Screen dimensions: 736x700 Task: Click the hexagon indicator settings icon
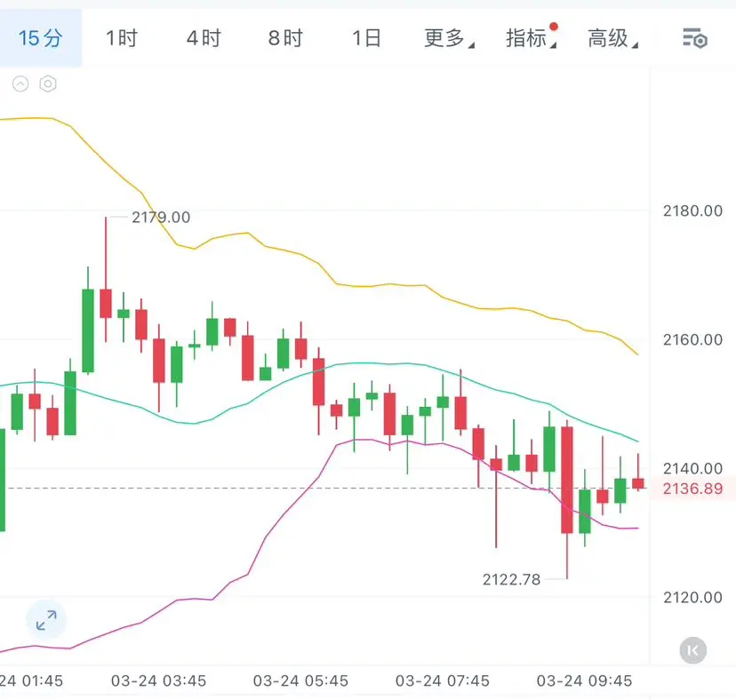pos(48,84)
